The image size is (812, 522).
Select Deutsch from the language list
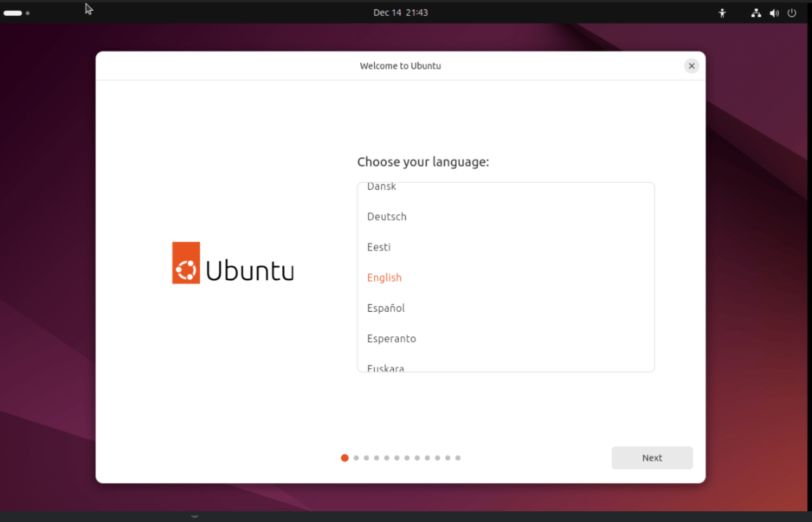387,216
